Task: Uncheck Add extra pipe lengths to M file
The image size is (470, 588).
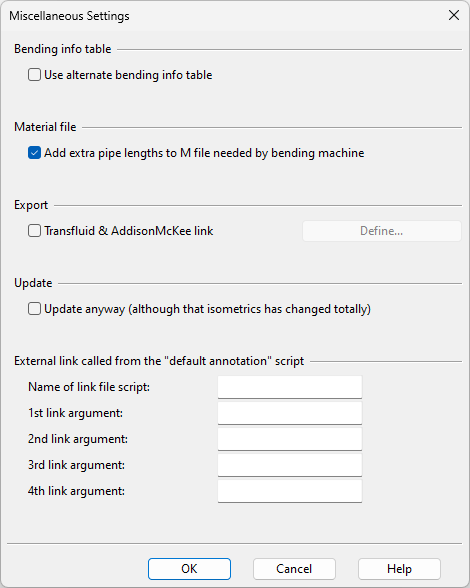Action: click(x=34, y=153)
